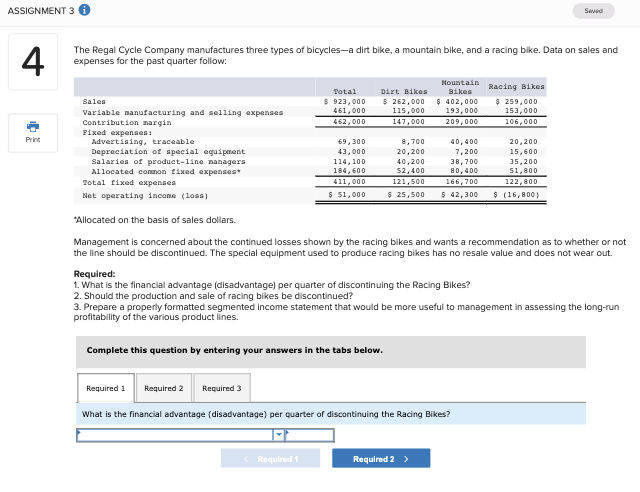
Task: Click the Total fixed expenses label
Action: click(x=129, y=183)
